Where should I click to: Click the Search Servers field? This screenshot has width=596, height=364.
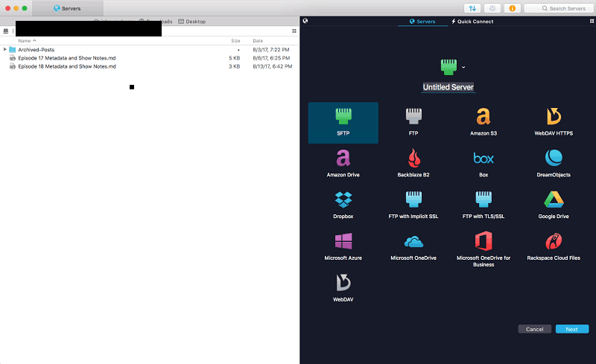pos(558,8)
